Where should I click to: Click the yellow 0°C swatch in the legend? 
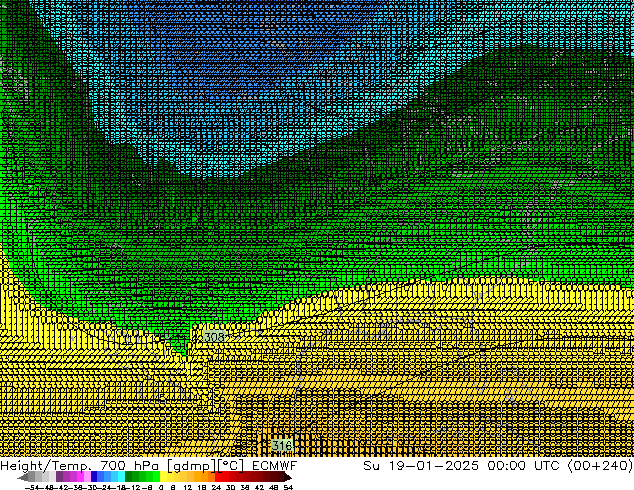coord(163,477)
